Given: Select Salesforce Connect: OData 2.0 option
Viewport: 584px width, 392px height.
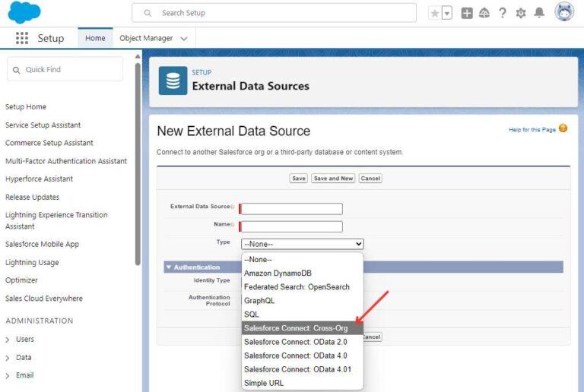Looking at the screenshot, I should [x=303, y=342].
